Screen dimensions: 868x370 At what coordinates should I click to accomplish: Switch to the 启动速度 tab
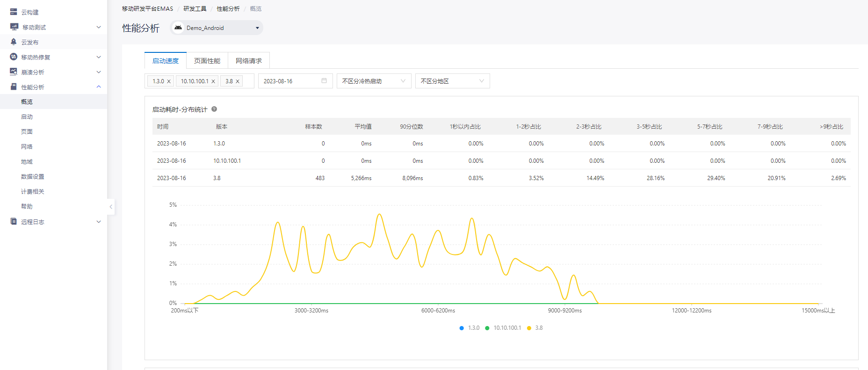[166, 61]
